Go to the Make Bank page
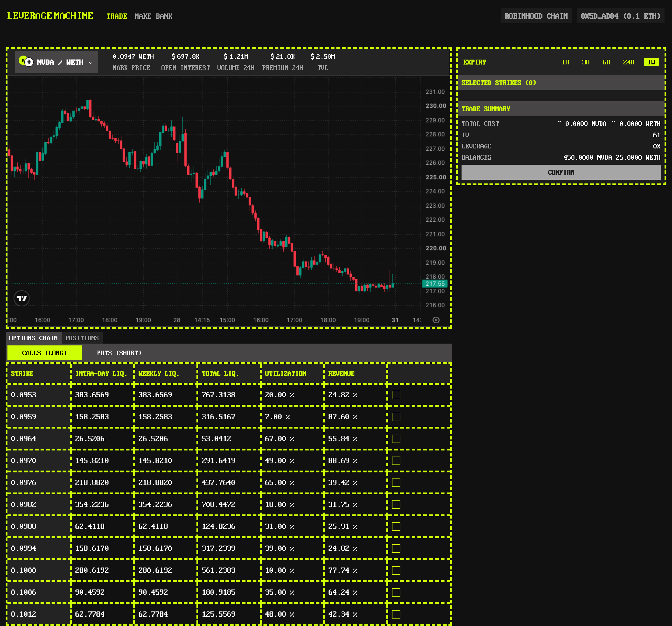This screenshot has width=672, height=626. 154,16
